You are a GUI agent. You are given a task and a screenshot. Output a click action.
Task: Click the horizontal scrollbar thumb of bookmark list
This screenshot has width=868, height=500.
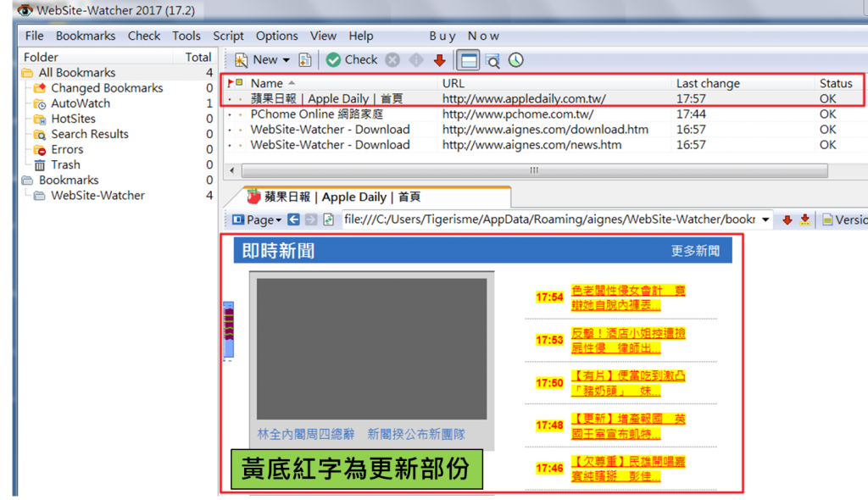(x=535, y=170)
